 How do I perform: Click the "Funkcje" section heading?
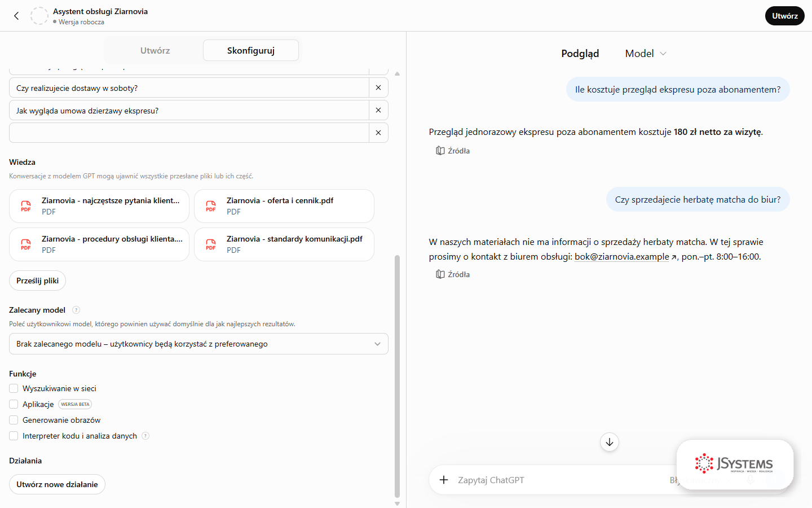tap(23, 374)
